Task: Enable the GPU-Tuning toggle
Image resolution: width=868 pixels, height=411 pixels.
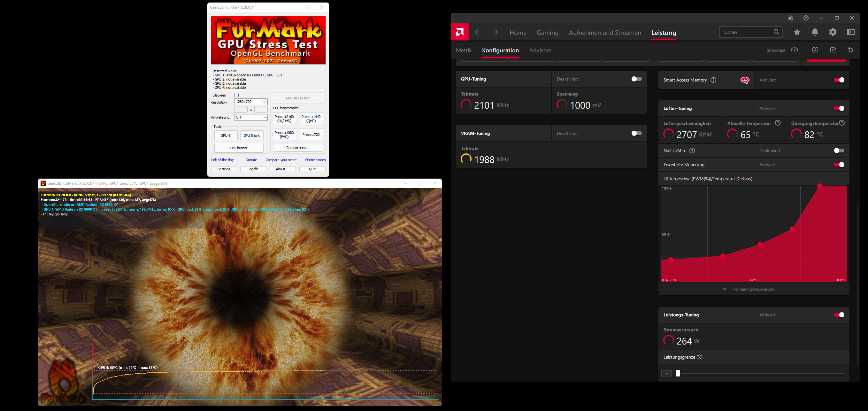Action: (x=636, y=79)
